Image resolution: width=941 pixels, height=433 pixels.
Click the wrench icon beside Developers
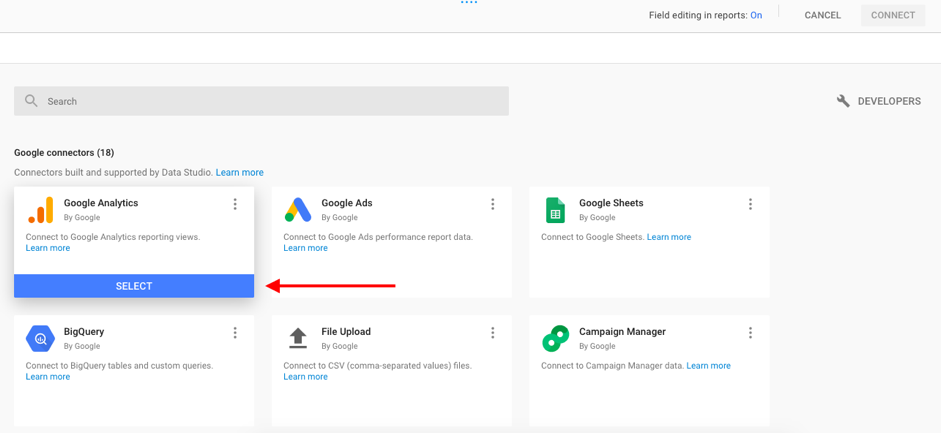point(843,101)
